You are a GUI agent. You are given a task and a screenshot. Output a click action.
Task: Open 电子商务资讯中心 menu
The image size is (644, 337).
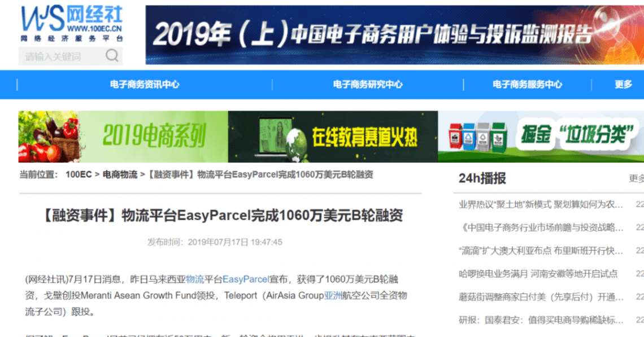145,85
